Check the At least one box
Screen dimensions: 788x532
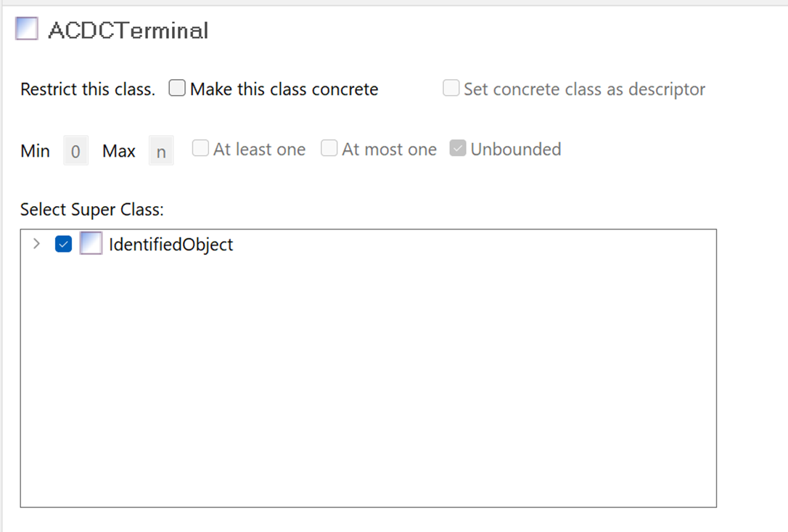(x=200, y=149)
